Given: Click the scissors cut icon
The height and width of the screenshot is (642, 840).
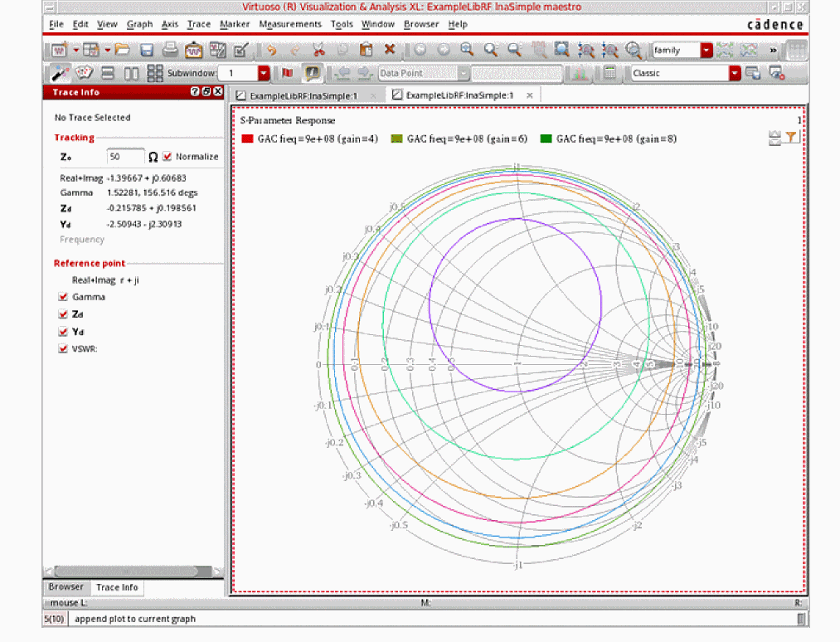Looking at the screenshot, I should pos(318,50).
